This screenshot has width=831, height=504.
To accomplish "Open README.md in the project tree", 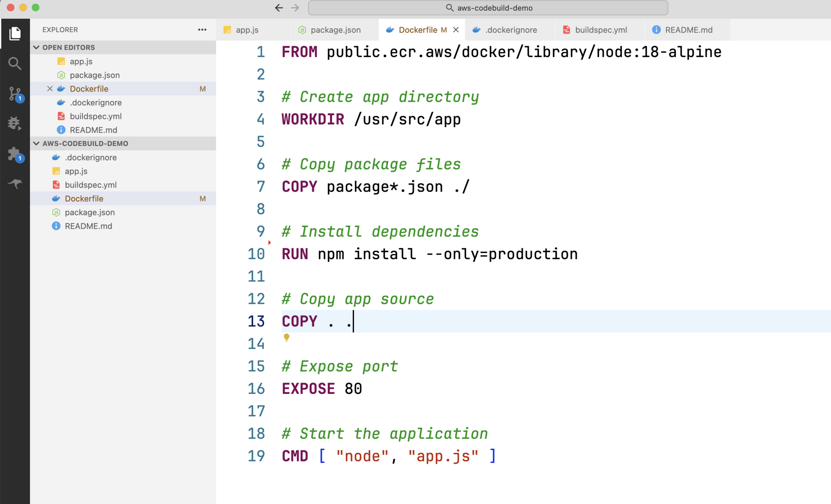I will tap(88, 226).
